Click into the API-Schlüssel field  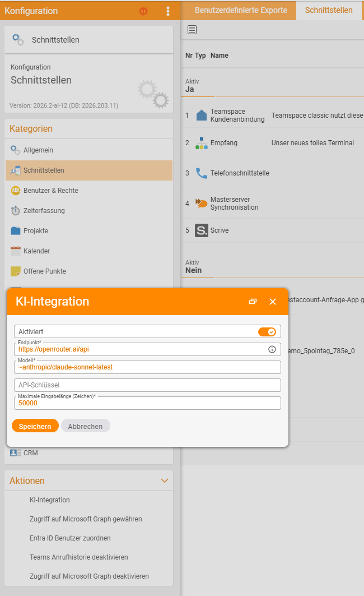point(147,385)
